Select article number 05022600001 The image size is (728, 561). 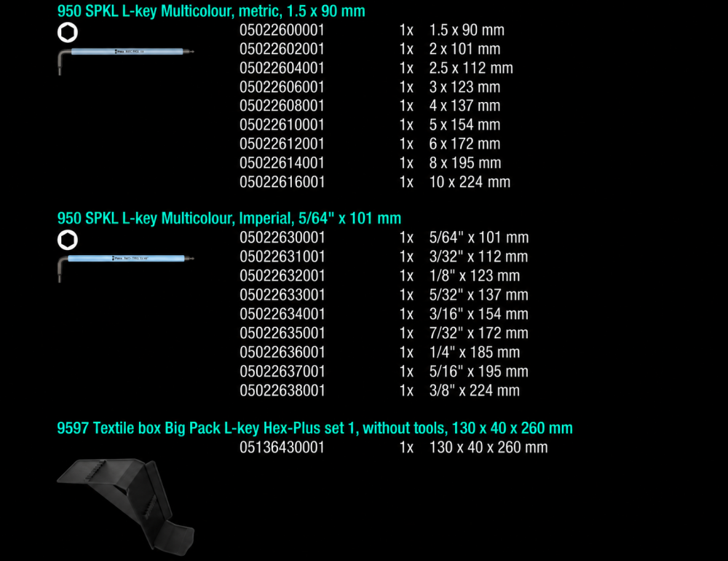[282, 30]
